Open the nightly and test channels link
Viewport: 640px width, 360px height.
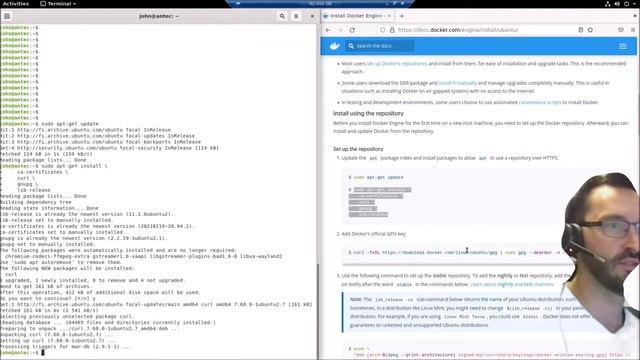(x=512, y=284)
